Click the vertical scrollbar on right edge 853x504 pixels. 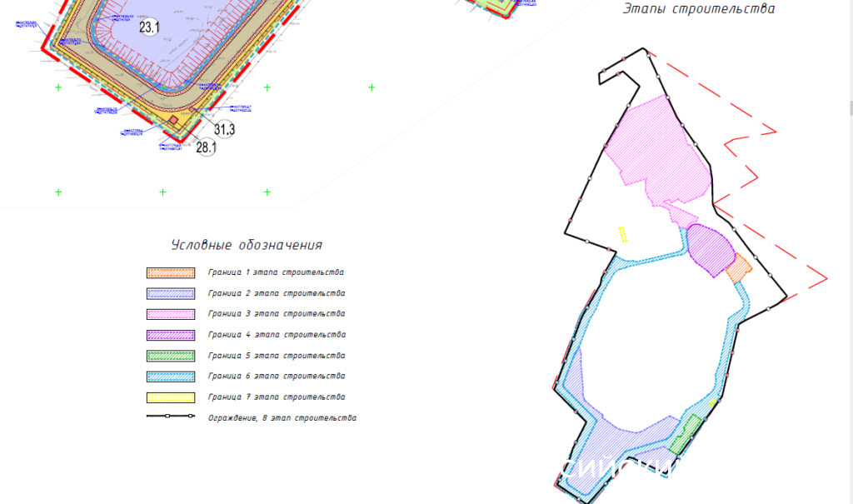[850, 108]
